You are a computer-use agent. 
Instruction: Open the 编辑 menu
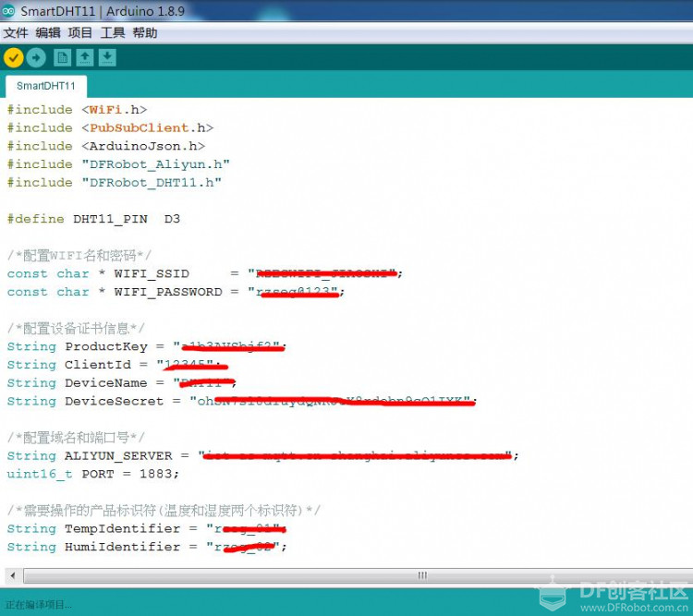pyautogui.click(x=48, y=32)
